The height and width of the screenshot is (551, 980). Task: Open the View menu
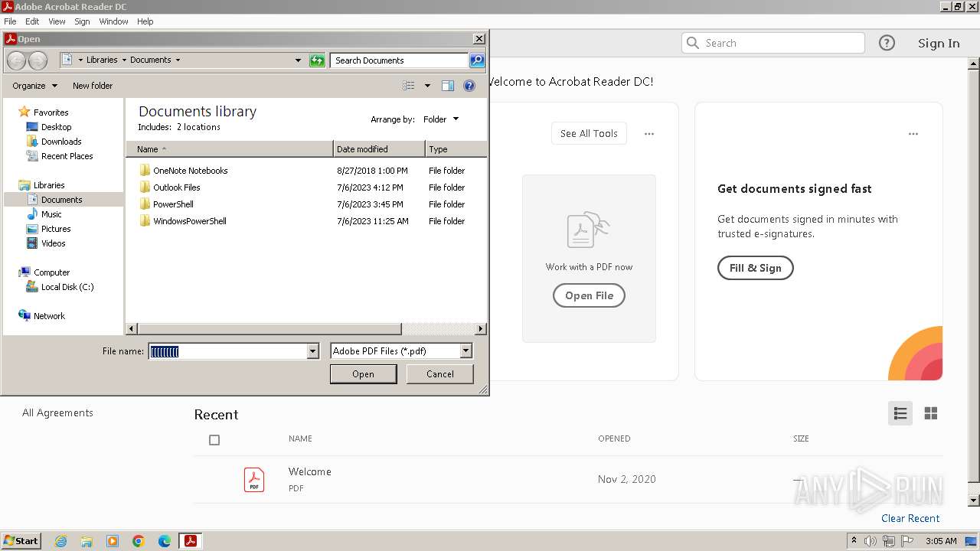tap(57, 21)
